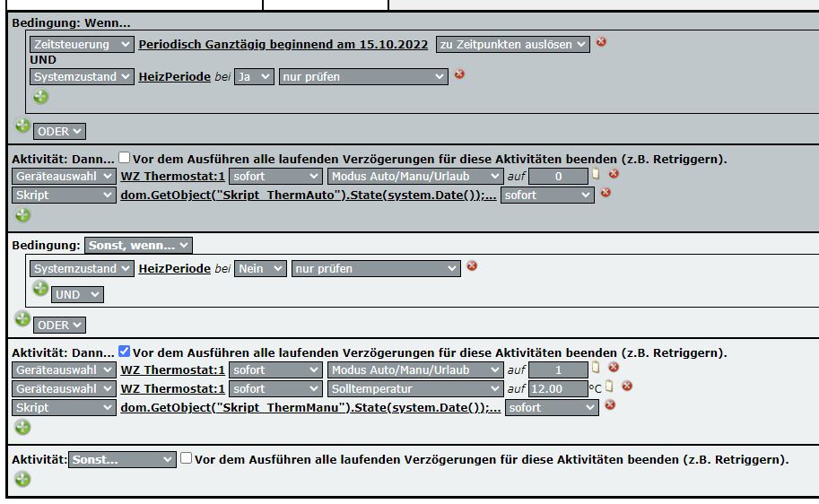The image size is (819, 504).
Task: Toggle retrigger checkbox in Aktivität: Sonst
Action: pyautogui.click(x=186, y=457)
